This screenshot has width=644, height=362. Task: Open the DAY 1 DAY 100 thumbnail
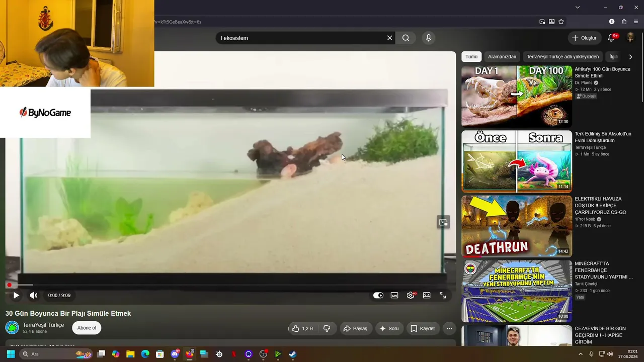[x=517, y=96]
